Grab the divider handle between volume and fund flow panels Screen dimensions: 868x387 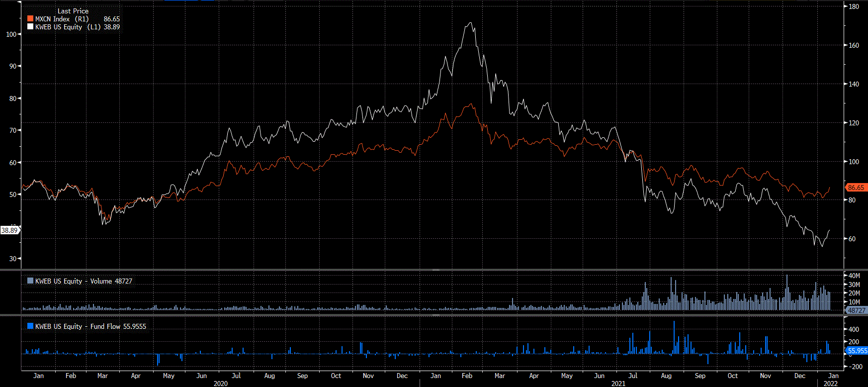point(436,315)
